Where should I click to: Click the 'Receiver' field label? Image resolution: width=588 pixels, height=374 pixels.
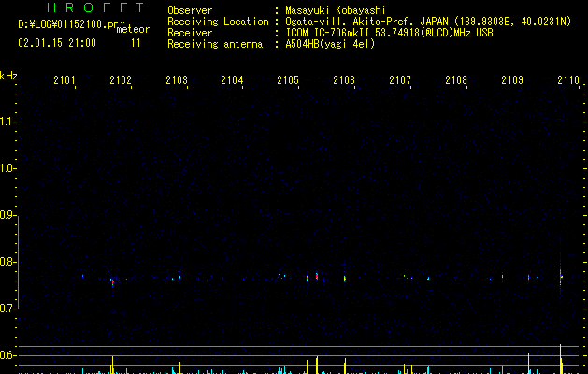coord(190,33)
